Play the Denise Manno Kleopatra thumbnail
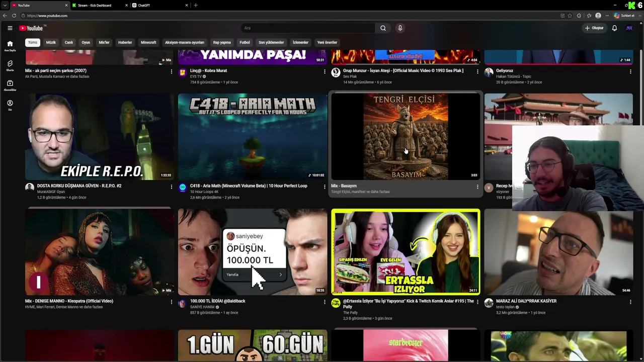The image size is (644, 362). click(x=100, y=252)
